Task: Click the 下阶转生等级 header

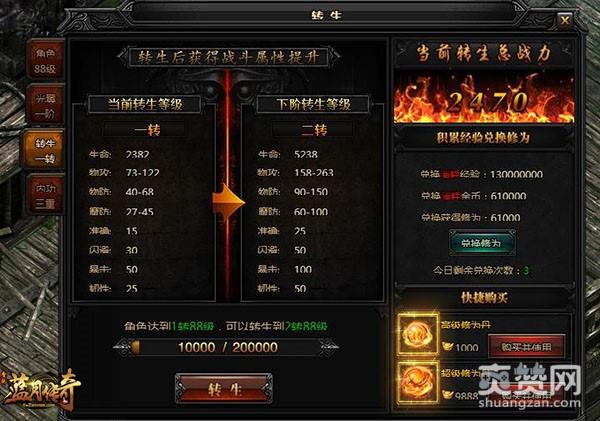Action: (313, 104)
